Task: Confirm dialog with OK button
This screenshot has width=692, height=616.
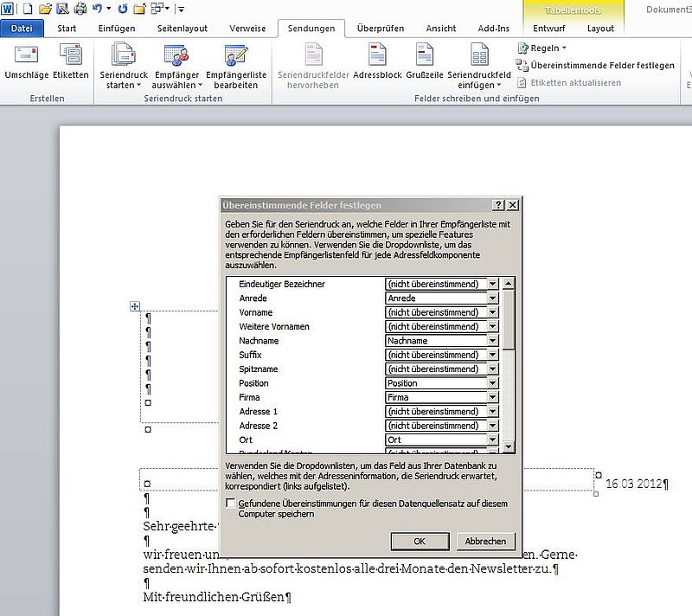Action: click(x=420, y=541)
